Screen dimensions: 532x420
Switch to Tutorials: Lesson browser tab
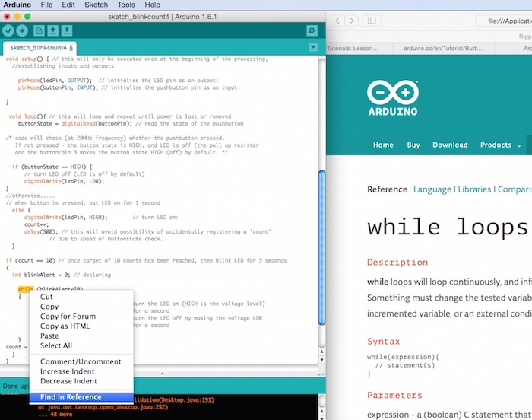tap(359, 48)
